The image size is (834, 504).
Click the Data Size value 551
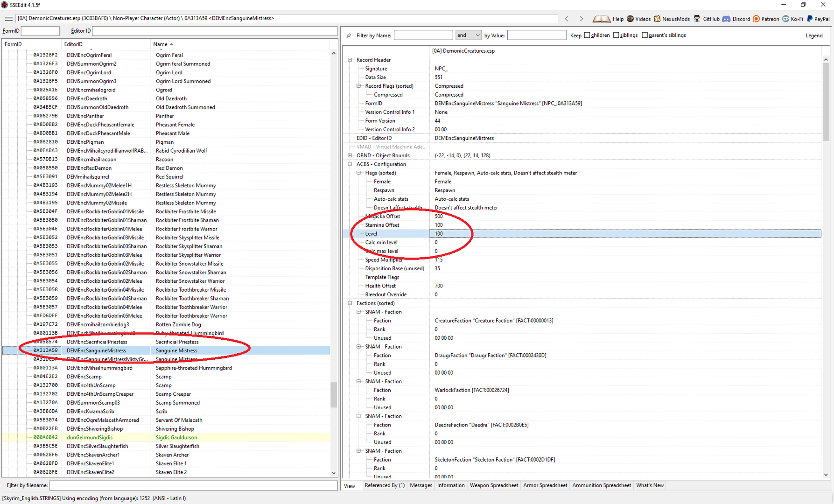(x=439, y=77)
